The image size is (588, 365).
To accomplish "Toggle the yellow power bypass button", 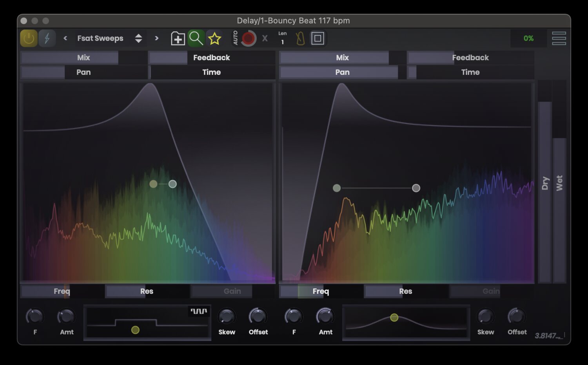I will pyautogui.click(x=29, y=38).
